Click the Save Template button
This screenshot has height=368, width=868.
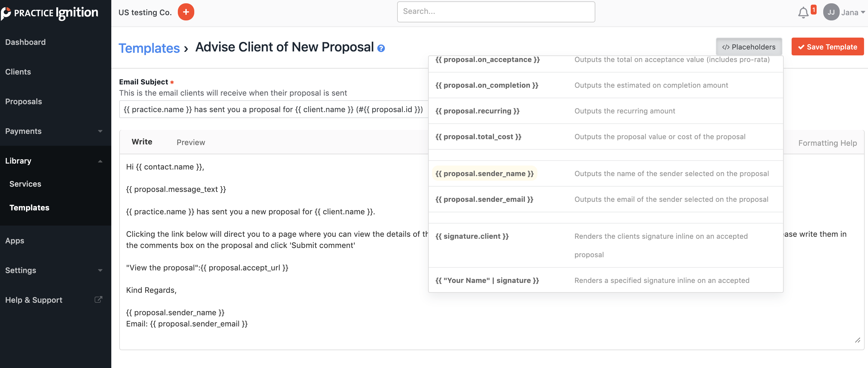pos(827,47)
